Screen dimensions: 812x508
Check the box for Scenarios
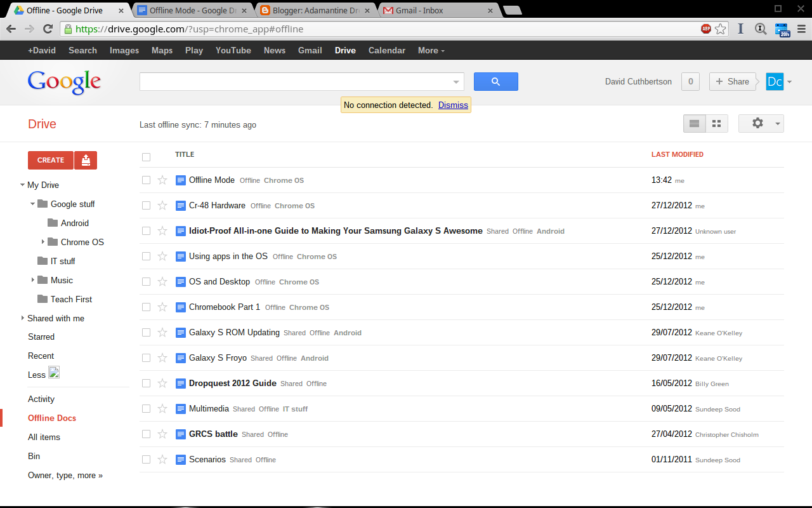click(147, 460)
